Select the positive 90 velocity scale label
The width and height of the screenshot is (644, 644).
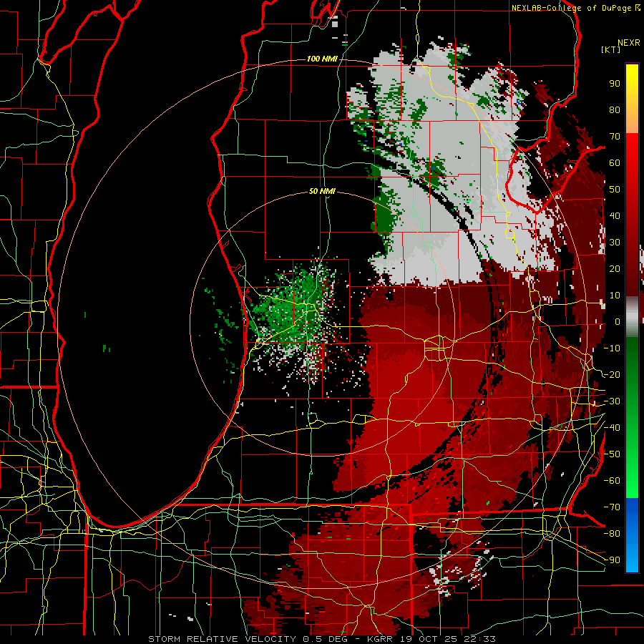(615, 84)
